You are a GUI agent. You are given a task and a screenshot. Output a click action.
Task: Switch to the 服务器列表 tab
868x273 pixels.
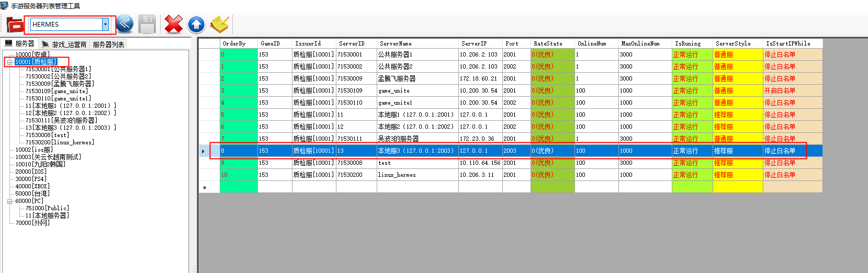tap(108, 44)
